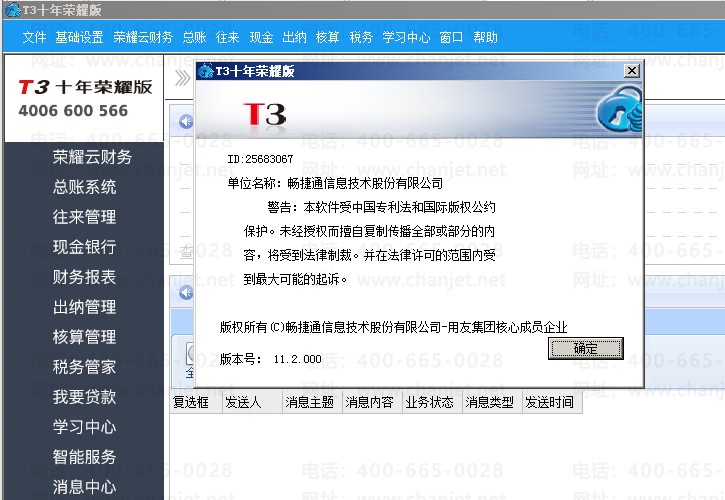Click the 版本号 11.2.000 text
725x500 pixels.
click(x=270, y=359)
